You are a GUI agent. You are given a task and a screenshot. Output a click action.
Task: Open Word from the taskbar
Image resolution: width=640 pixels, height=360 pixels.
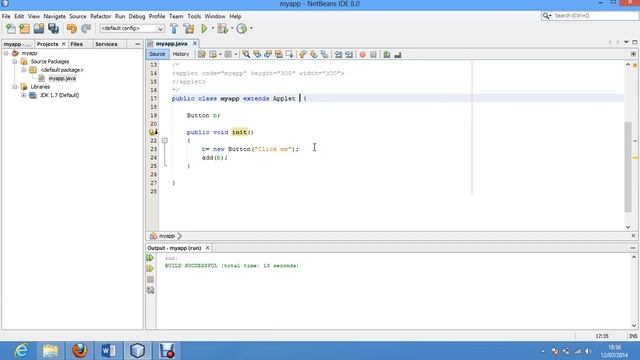[x=109, y=351]
